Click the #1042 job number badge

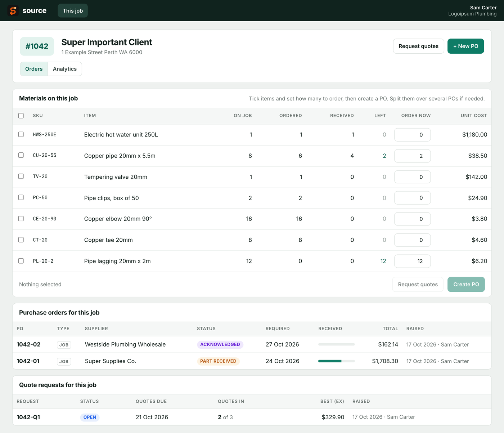point(37,46)
